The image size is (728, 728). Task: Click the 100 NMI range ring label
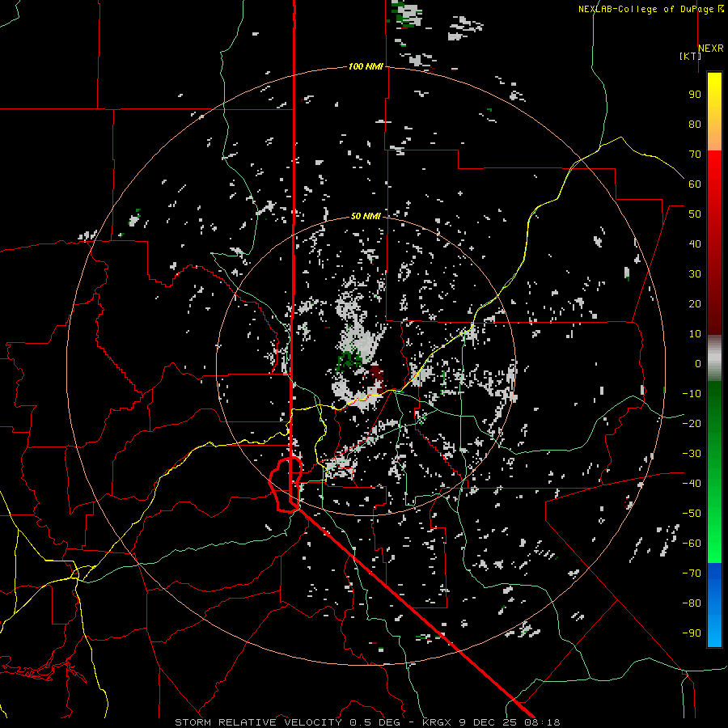point(366,67)
